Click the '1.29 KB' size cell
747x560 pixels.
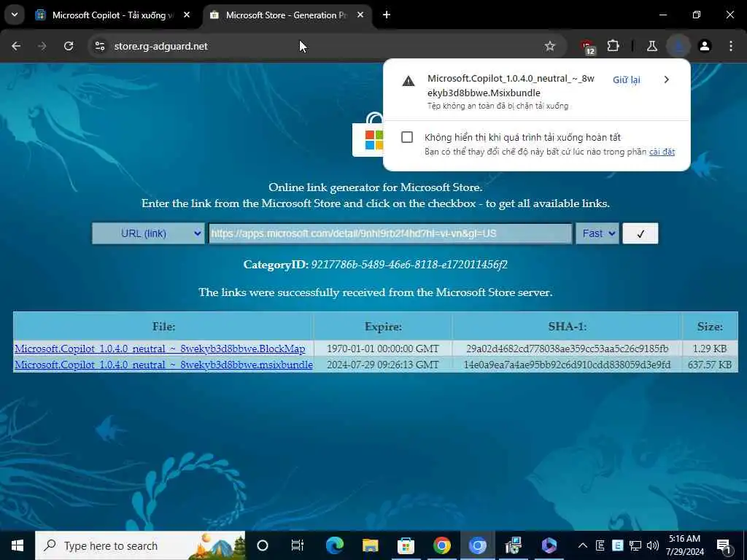coord(710,349)
